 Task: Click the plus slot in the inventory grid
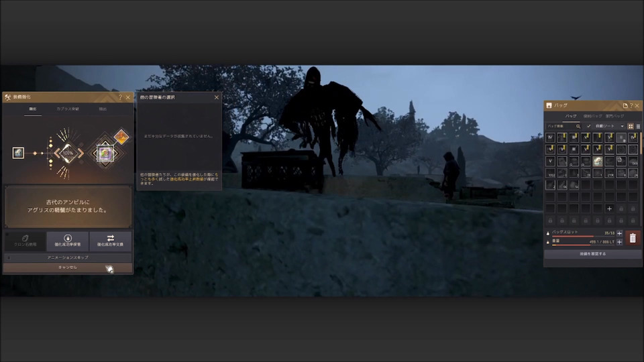coord(610,208)
